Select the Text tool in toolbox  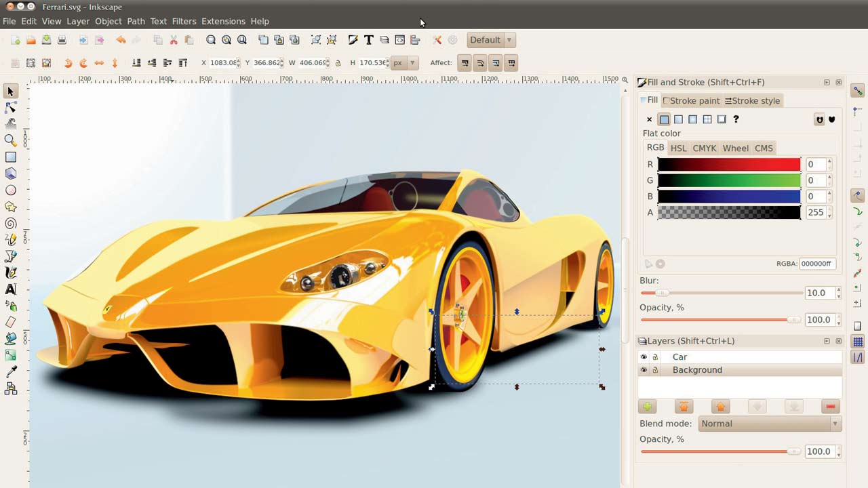(11, 289)
